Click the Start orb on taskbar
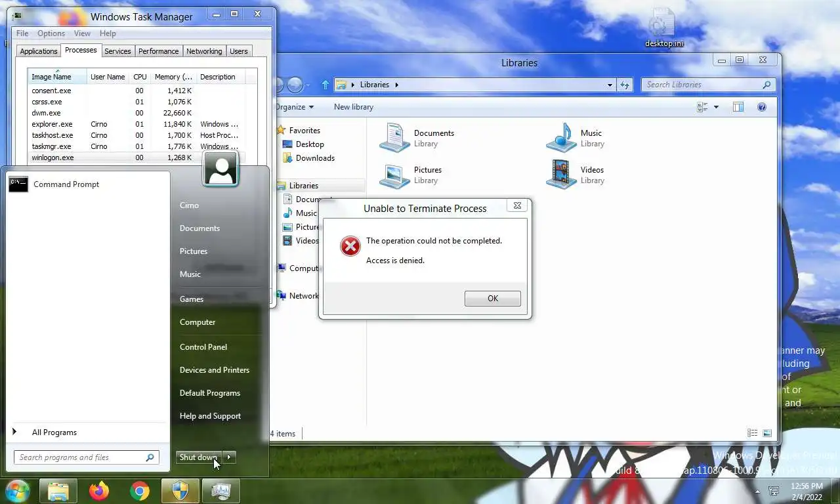Screen dimensions: 840x504 point(18,491)
